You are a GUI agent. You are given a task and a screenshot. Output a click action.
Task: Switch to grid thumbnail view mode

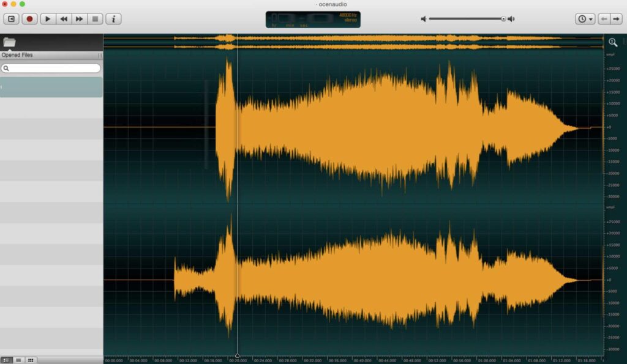[x=31, y=360]
